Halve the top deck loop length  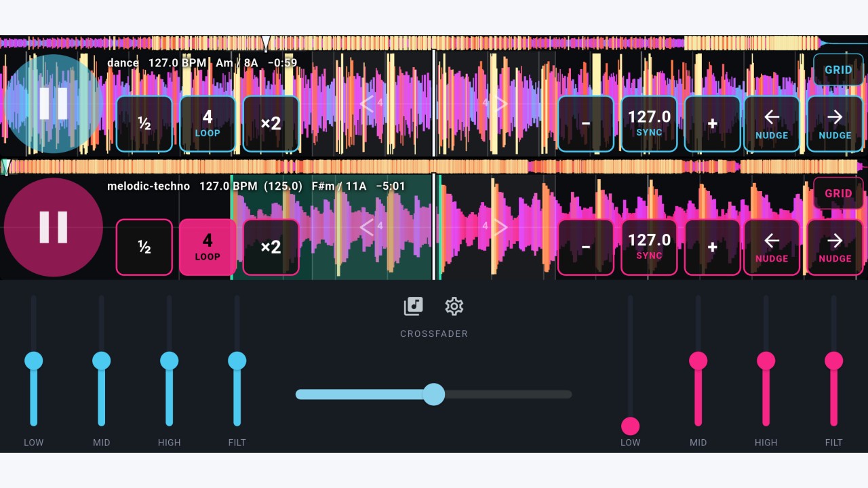(144, 123)
